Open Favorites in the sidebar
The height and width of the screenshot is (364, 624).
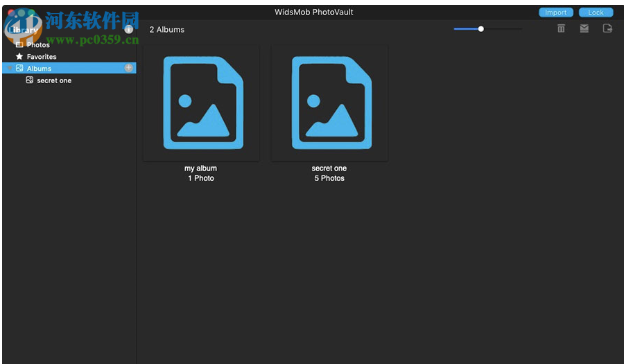(42, 56)
